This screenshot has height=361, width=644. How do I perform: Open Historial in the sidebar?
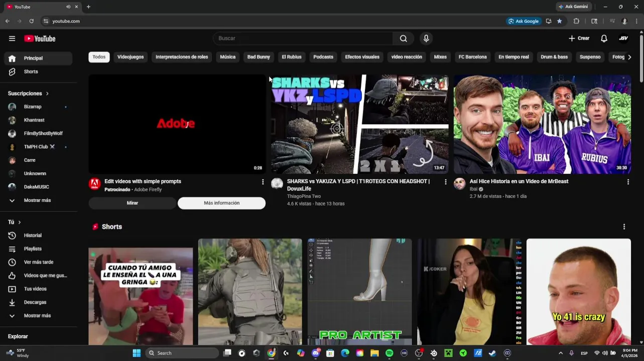pyautogui.click(x=38, y=236)
